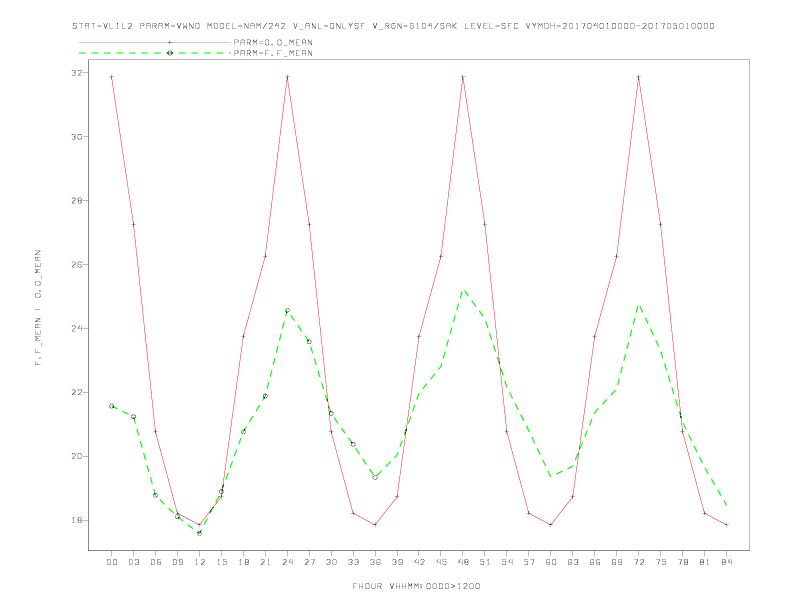Image resolution: width=792 pixels, height=612 pixels.
Task: Click y-axis tick label 28
Action: [76, 200]
